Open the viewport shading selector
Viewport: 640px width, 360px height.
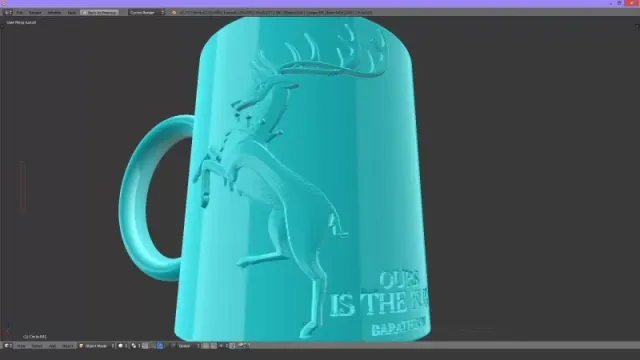point(123,346)
